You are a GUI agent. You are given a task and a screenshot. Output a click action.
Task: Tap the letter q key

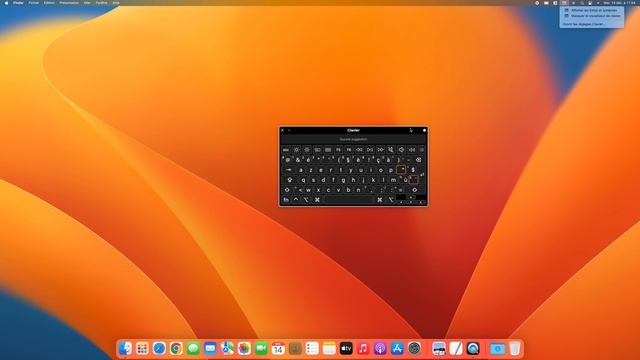click(303, 180)
